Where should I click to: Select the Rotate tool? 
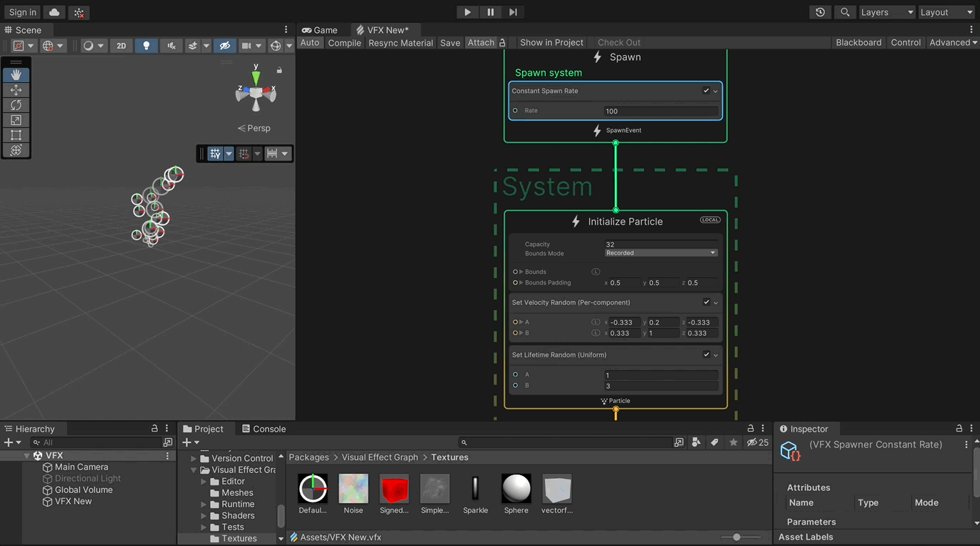[16, 105]
